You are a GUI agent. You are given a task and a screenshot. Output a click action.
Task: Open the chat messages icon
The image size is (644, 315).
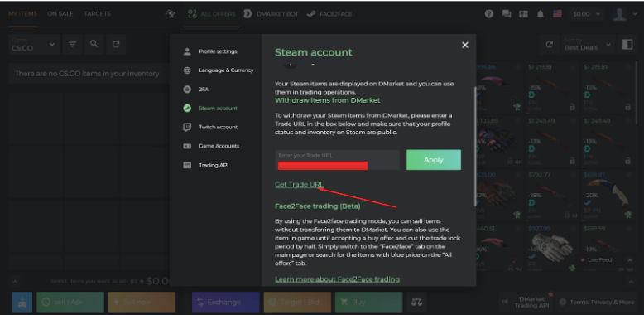click(507, 14)
